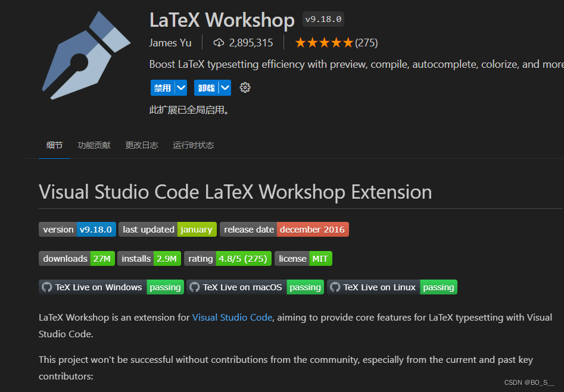Click the last updated january badge
The height and width of the screenshot is (392, 564).
(x=167, y=230)
